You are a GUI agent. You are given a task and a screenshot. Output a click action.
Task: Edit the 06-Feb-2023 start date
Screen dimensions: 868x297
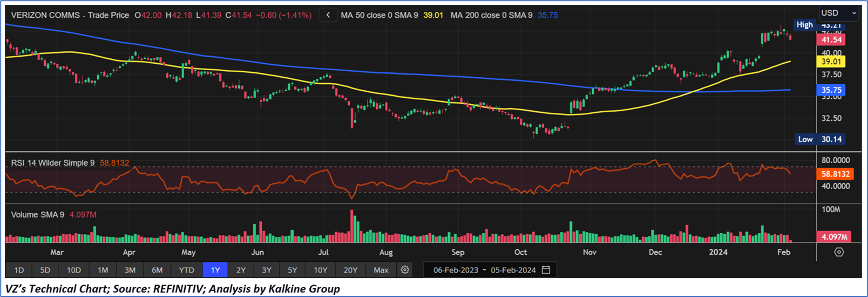456,270
